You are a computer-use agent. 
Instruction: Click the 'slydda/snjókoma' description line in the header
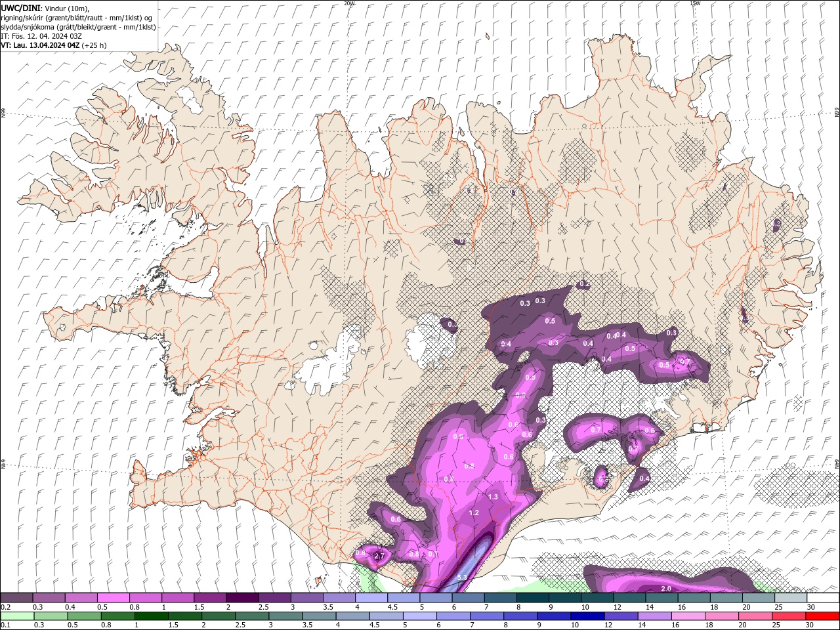point(79,27)
